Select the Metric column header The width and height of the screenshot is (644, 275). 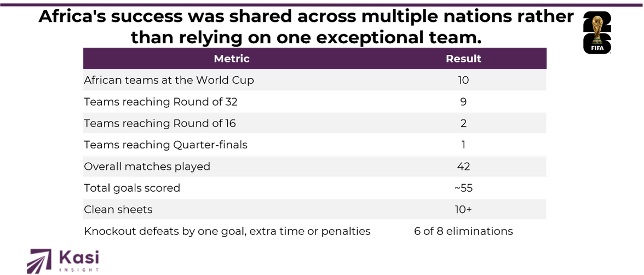coord(232,59)
